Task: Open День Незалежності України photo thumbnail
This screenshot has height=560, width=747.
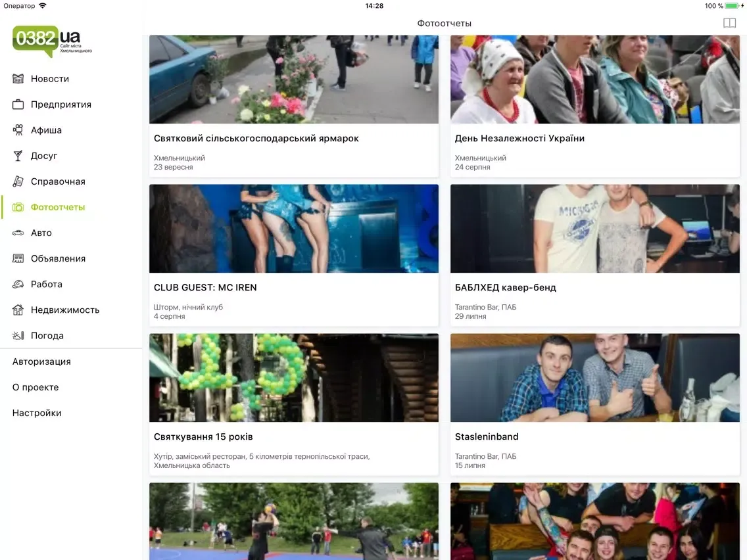Action: point(594,79)
